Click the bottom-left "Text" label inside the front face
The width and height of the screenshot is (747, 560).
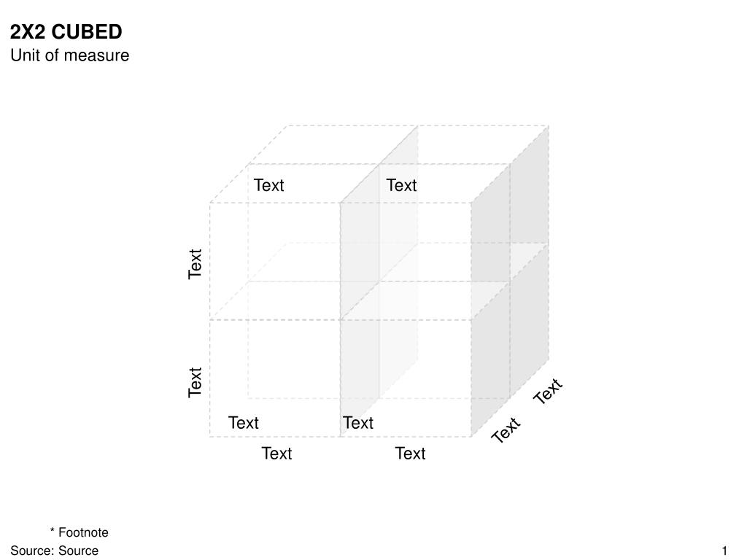tap(244, 423)
